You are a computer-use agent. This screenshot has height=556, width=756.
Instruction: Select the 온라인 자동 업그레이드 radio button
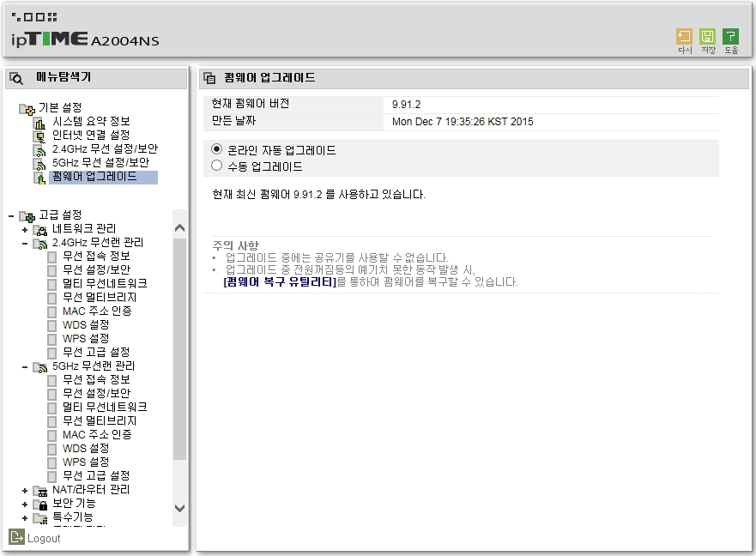point(216,149)
